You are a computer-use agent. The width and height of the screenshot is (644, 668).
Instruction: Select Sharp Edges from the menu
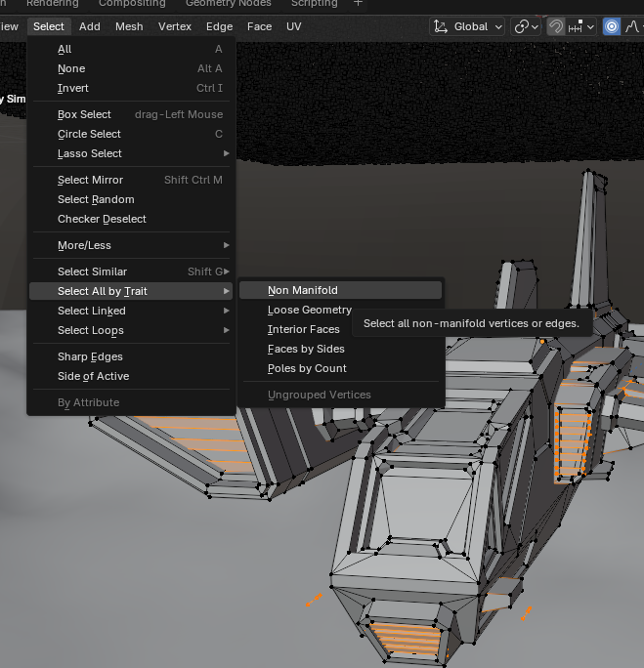pyautogui.click(x=90, y=356)
